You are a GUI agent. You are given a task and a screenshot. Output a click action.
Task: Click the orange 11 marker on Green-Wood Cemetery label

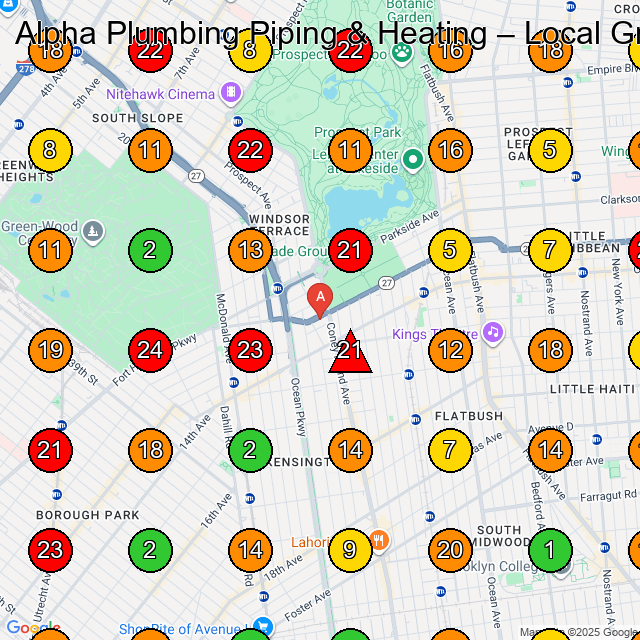(50, 250)
